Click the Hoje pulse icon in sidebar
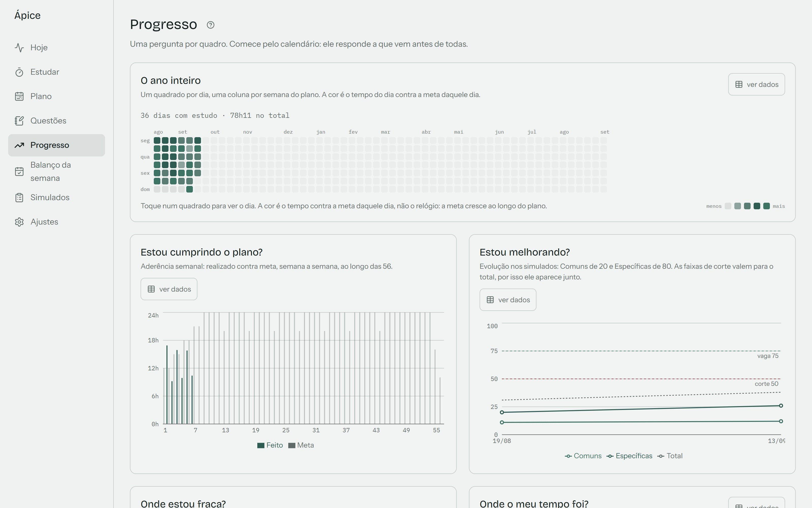 coord(19,48)
